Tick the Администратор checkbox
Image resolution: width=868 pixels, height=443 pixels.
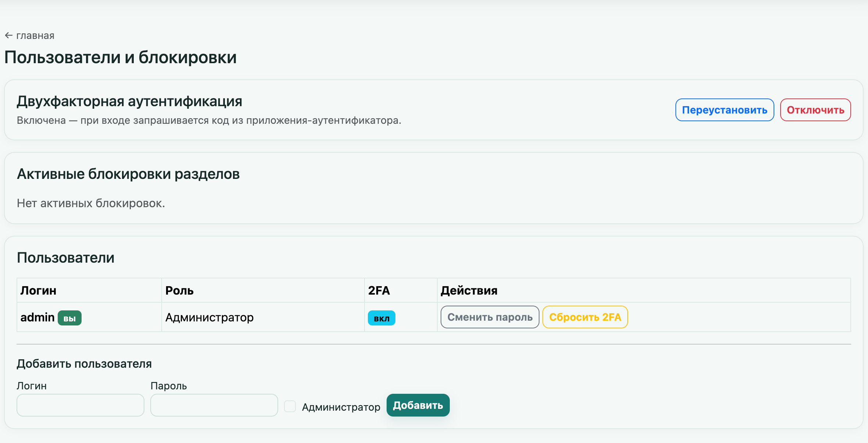290,406
